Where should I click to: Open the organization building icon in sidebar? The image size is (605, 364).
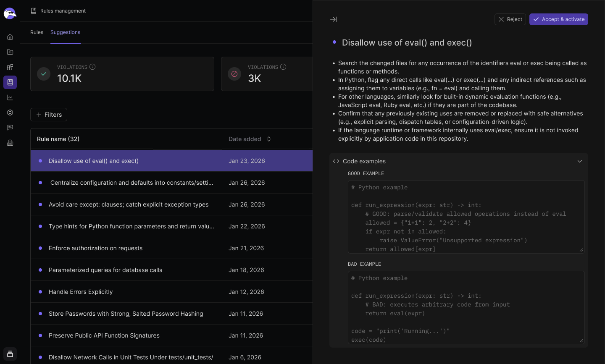pos(10,143)
